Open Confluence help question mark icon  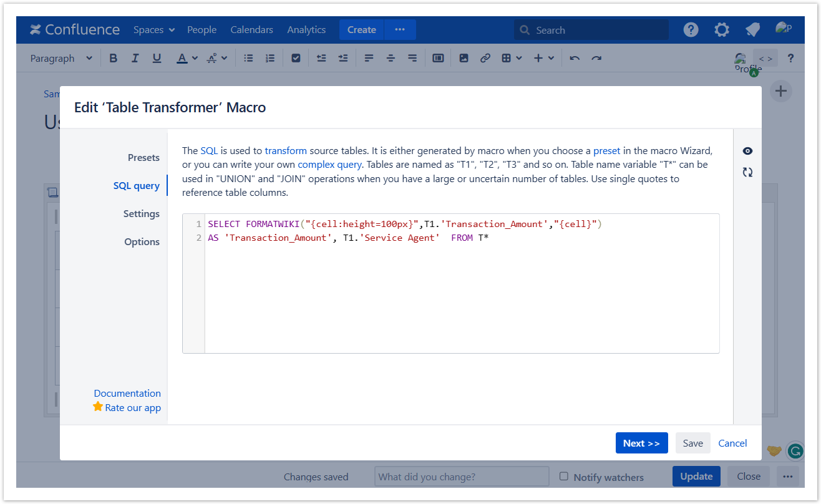tap(691, 29)
